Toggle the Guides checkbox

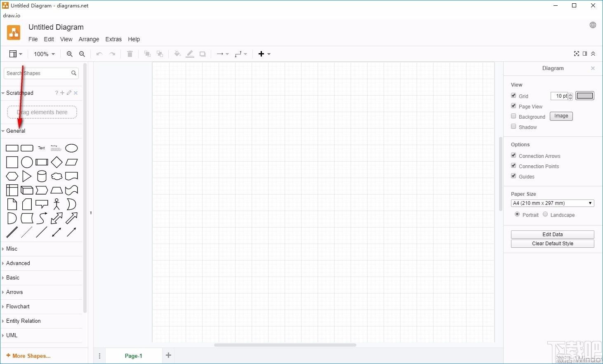coord(513,176)
